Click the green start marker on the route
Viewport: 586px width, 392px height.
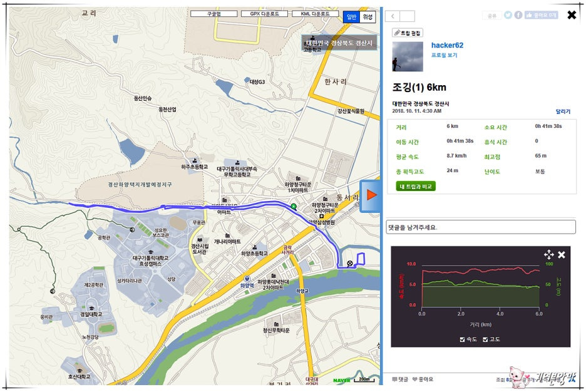(294, 206)
